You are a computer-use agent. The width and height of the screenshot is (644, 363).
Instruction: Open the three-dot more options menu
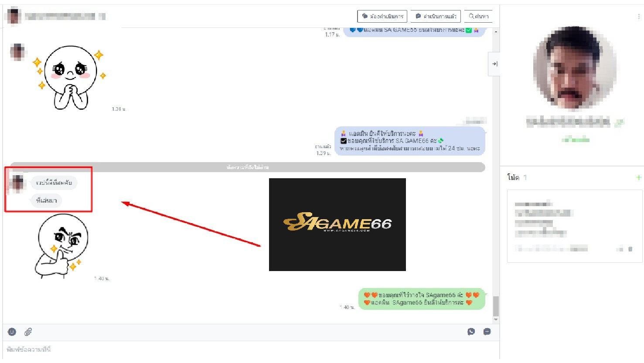[x=639, y=17]
